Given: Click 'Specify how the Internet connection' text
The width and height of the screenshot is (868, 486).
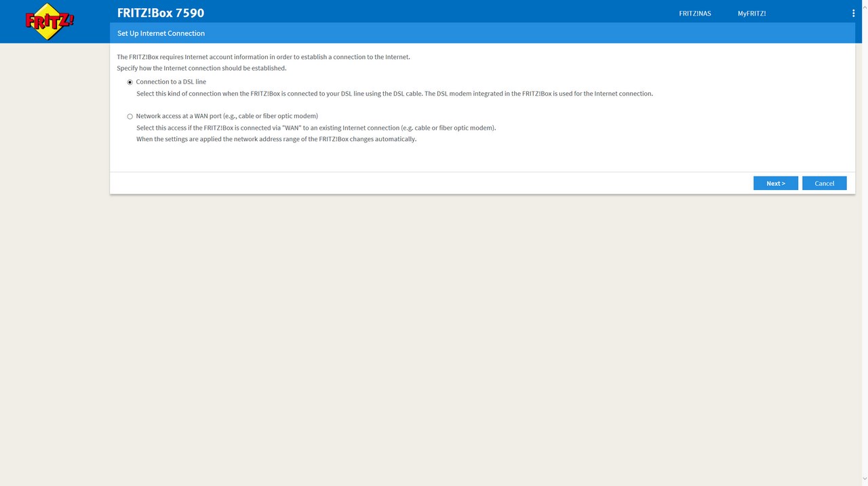Looking at the screenshot, I should click(x=201, y=69).
